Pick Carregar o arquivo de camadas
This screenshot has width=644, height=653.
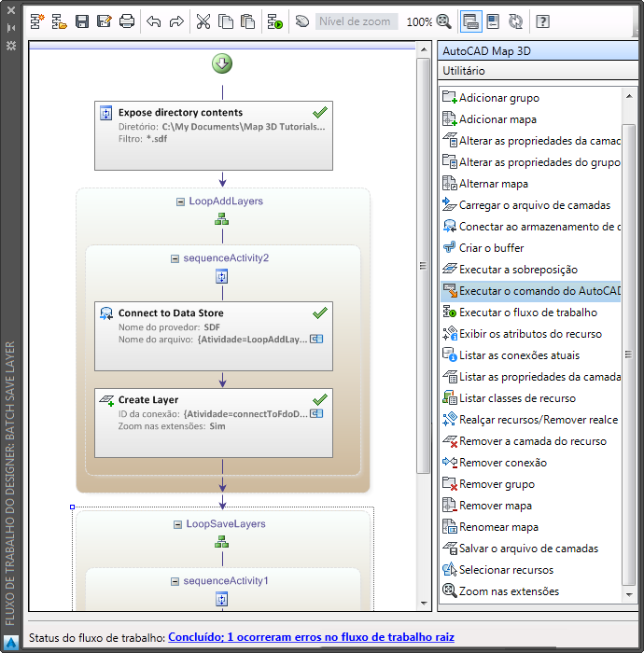click(x=531, y=205)
